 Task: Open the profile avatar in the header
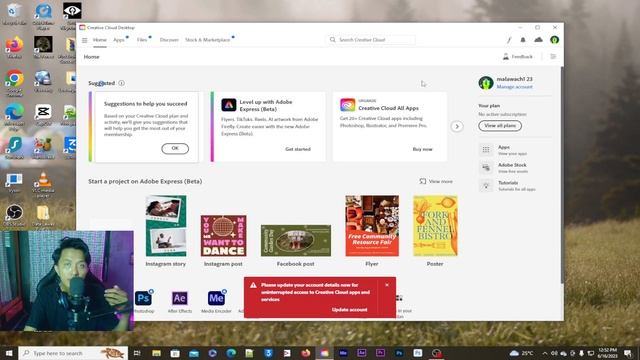click(554, 40)
